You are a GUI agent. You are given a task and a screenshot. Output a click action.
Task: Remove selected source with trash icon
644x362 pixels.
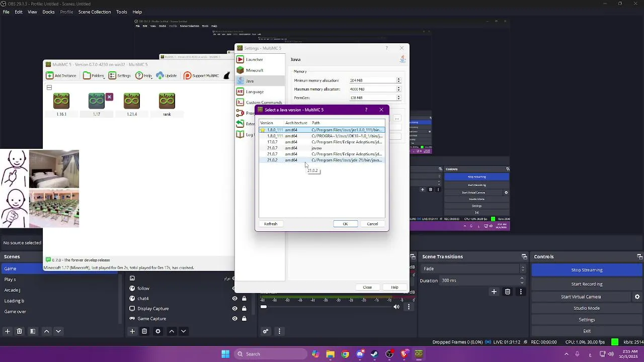pyautogui.click(x=144, y=331)
